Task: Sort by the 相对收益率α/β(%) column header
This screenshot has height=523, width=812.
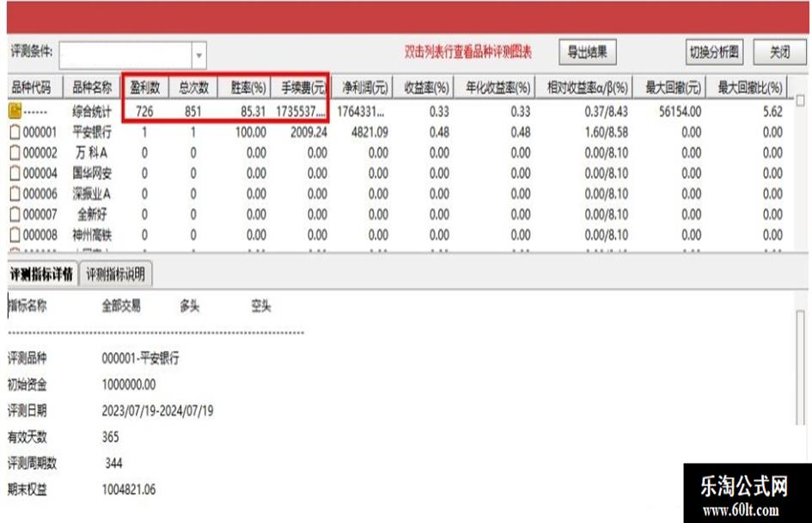Action: click(x=583, y=88)
